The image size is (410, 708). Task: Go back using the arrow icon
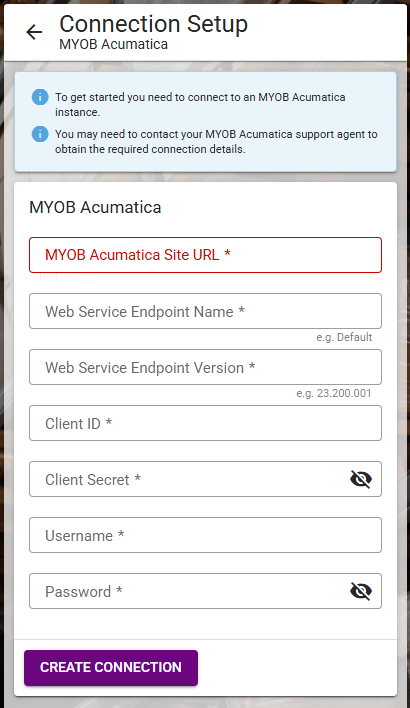tap(34, 32)
